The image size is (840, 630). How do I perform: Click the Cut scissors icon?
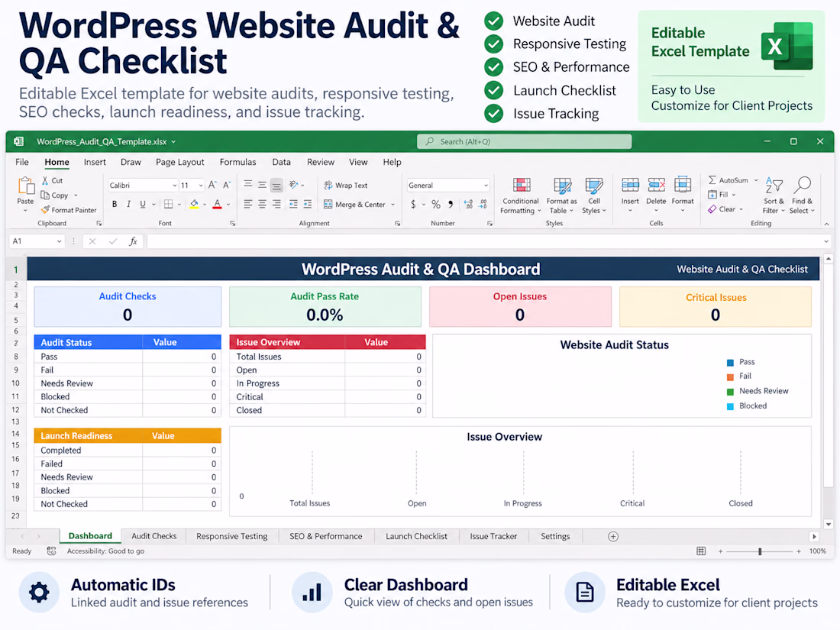(x=46, y=180)
